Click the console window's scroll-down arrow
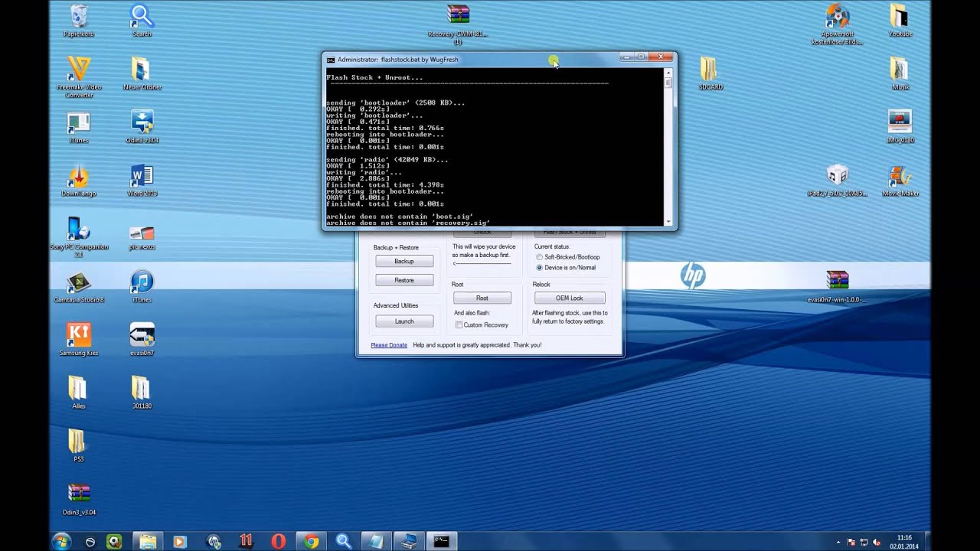The image size is (980, 551). point(668,221)
